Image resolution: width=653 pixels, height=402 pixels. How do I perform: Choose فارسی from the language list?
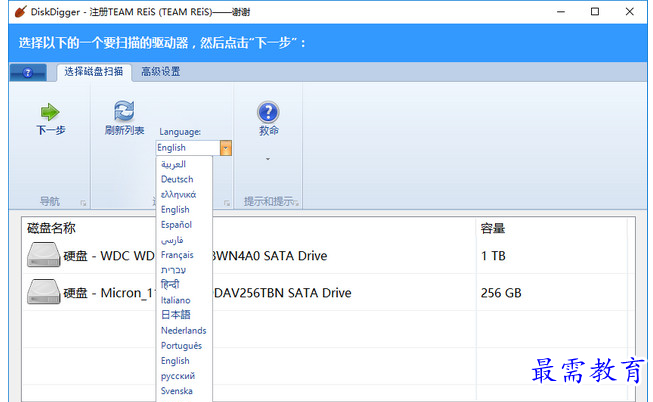[x=172, y=240]
